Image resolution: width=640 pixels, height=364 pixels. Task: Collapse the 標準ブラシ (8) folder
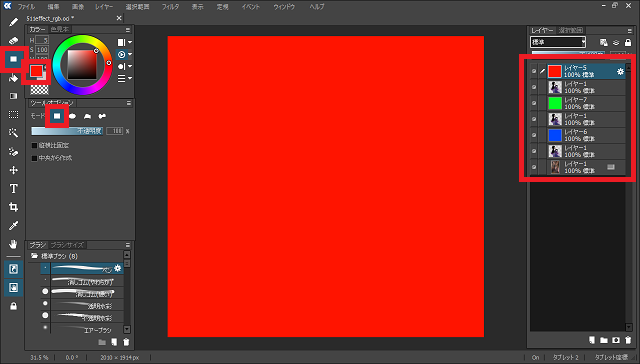tap(35, 256)
